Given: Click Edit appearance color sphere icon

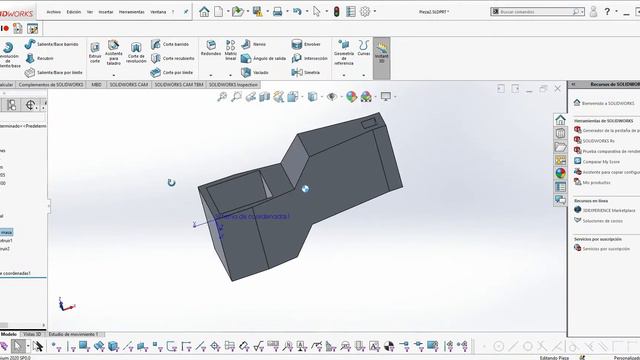Looking at the screenshot, I should click(351, 97).
